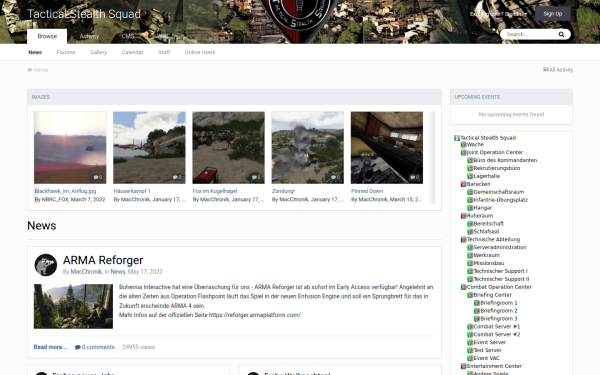Click the All Activity stream icon

(546, 70)
